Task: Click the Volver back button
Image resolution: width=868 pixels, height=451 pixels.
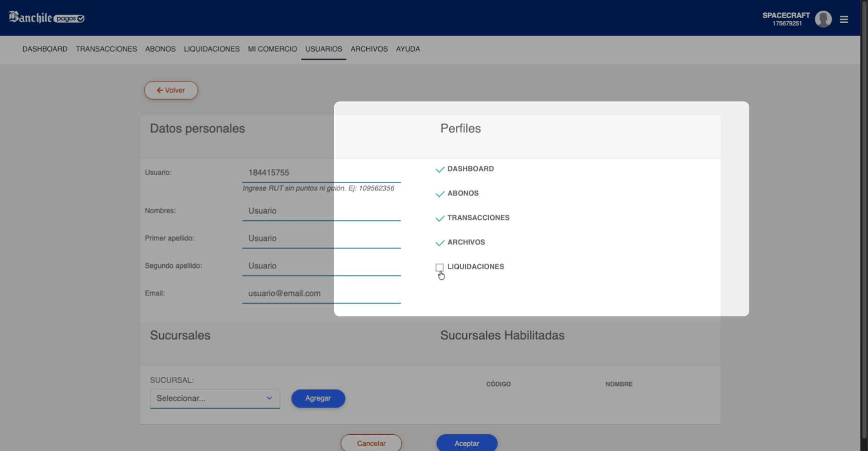Action: pyautogui.click(x=171, y=90)
